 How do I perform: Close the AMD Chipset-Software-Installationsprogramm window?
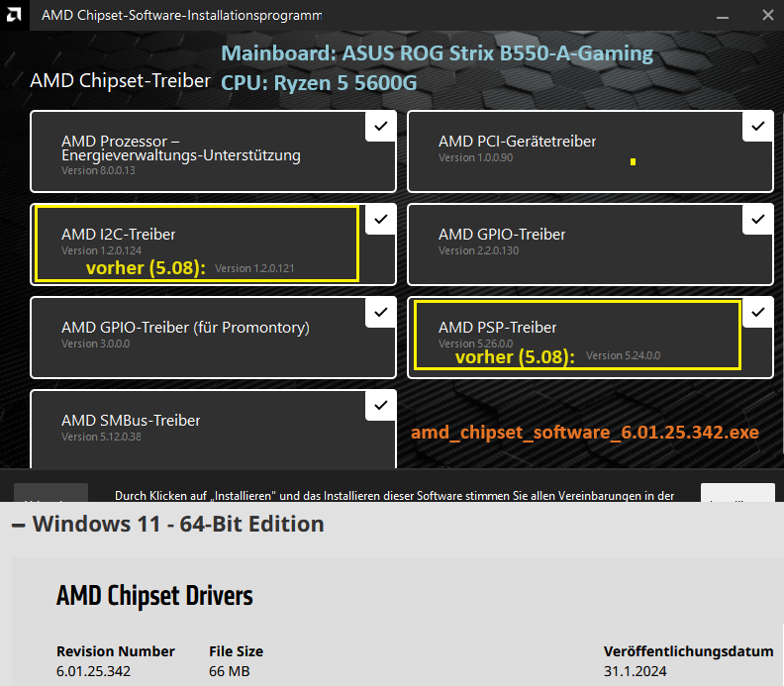click(x=768, y=15)
